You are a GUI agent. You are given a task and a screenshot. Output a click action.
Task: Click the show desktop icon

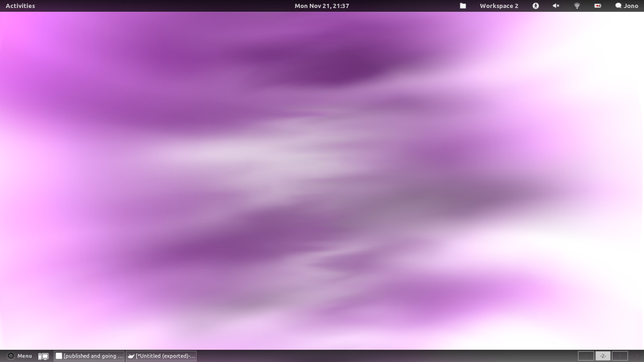pyautogui.click(x=44, y=356)
